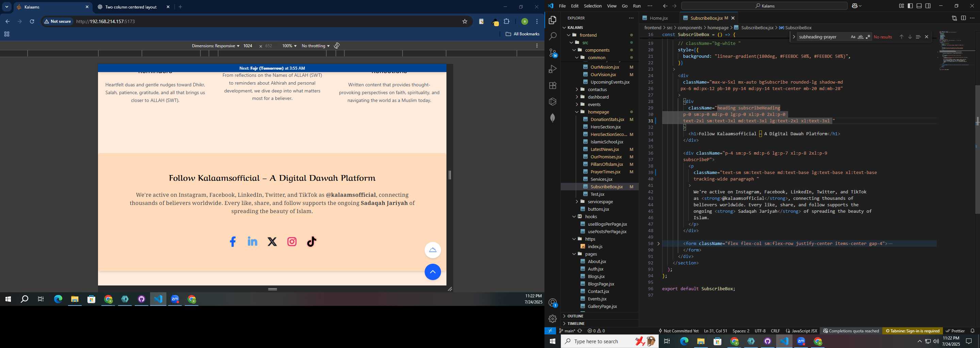This screenshot has height=348, width=980.
Task: Open the Explorer view in VS Code activity bar
Action: [x=553, y=20]
